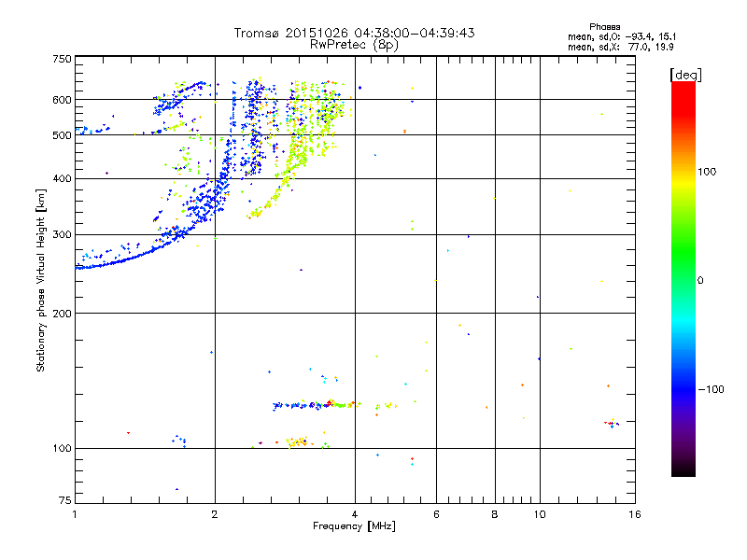
Task: Click the height axis tick label "400"
Action: (62, 179)
